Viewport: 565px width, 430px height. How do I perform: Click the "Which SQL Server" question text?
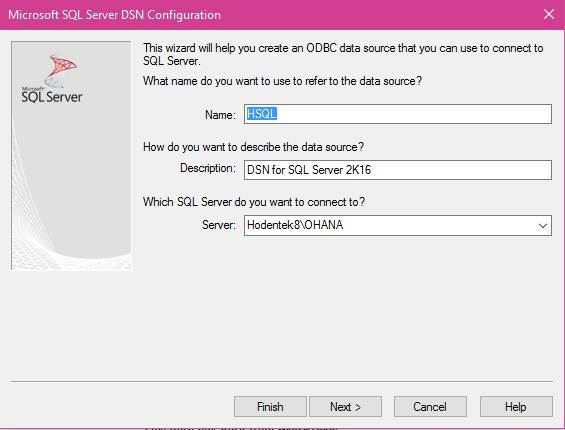tap(254, 202)
